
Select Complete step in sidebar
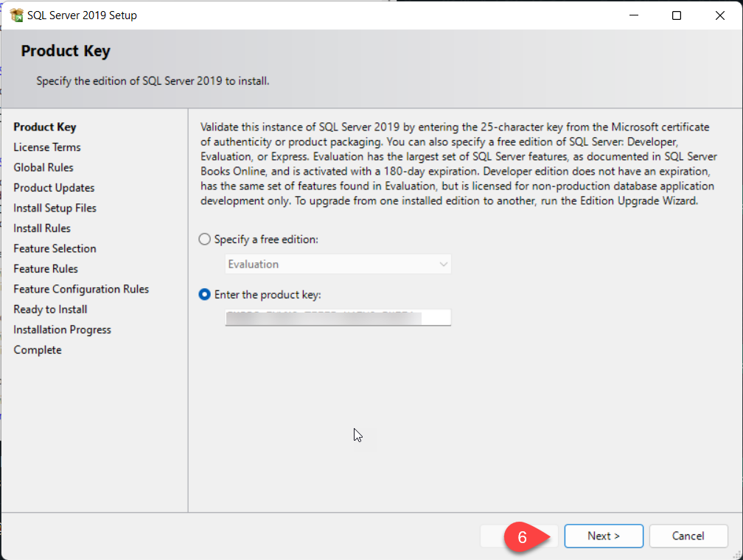(38, 350)
